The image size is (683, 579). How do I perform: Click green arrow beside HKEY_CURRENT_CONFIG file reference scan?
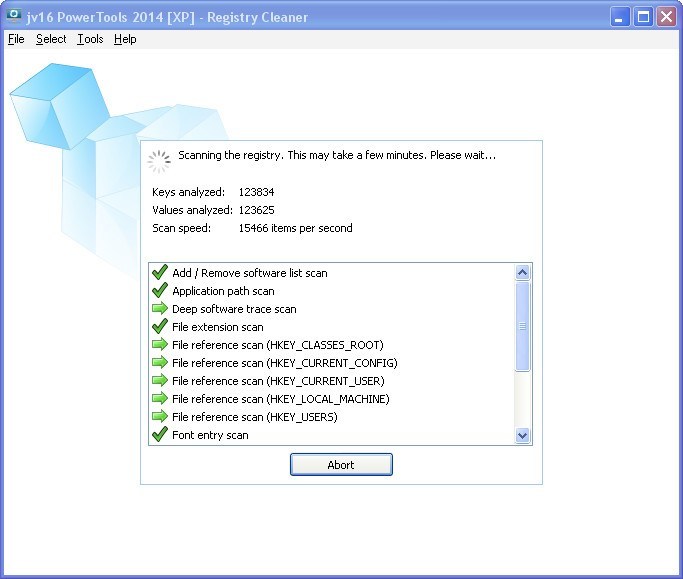tap(160, 362)
